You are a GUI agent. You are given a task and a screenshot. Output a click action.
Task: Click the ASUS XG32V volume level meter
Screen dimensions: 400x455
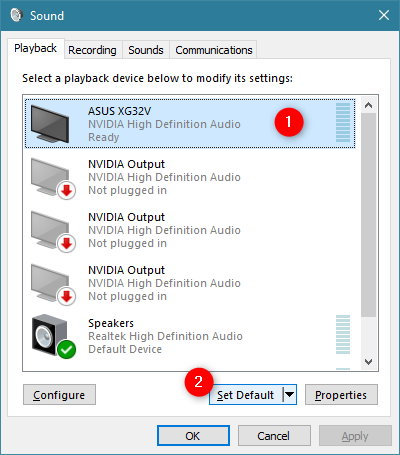(x=343, y=122)
